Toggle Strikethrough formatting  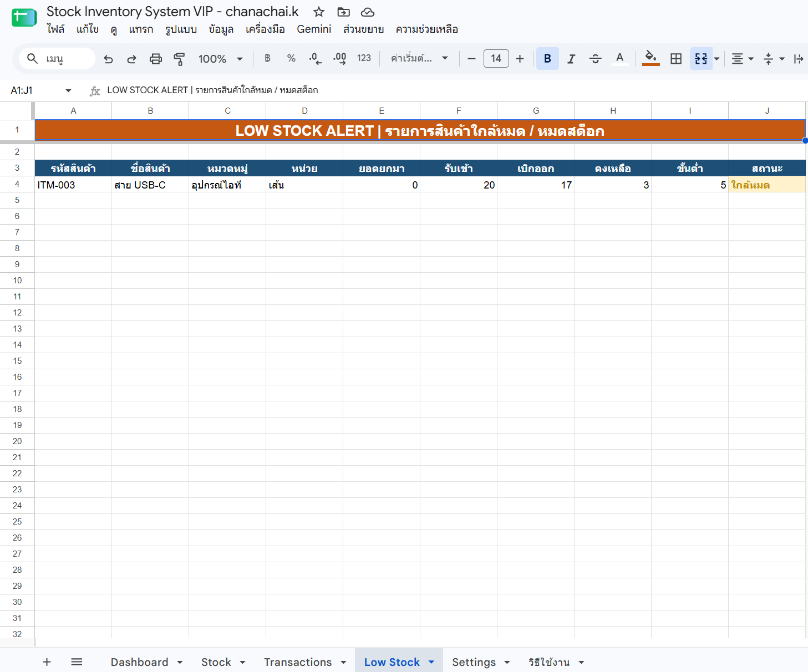596,58
